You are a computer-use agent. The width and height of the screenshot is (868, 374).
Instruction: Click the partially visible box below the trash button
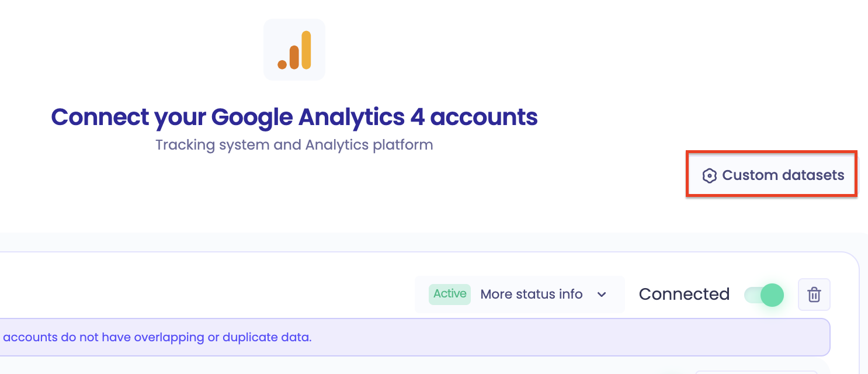click(756, 372)
